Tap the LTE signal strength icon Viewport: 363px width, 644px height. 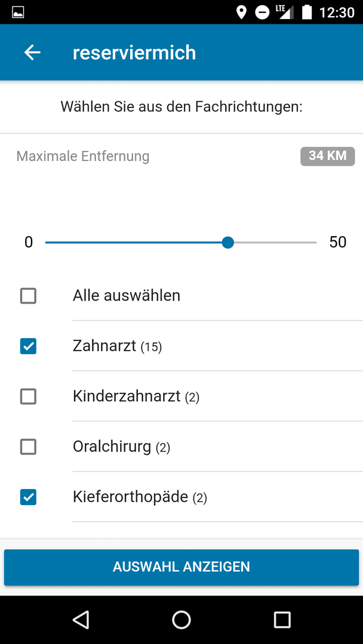point(285,13)
